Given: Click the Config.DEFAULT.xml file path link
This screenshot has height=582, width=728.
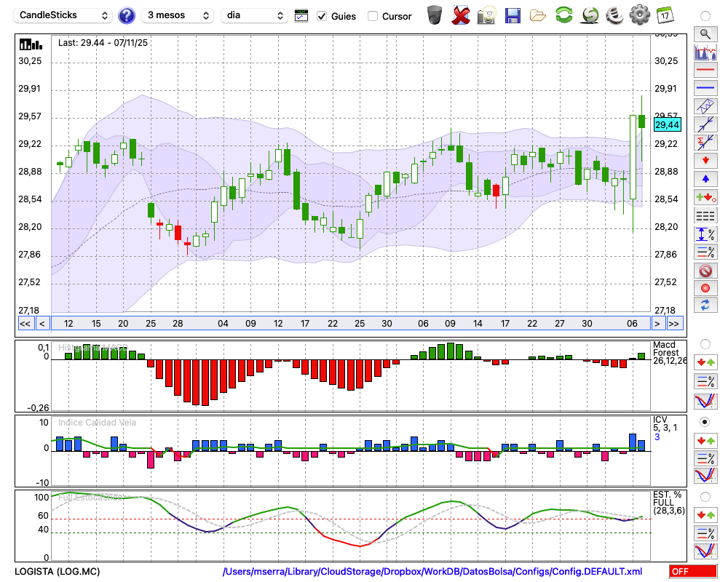Looking at the screenshot, I should pyautogui.click(x=432, y=572).
